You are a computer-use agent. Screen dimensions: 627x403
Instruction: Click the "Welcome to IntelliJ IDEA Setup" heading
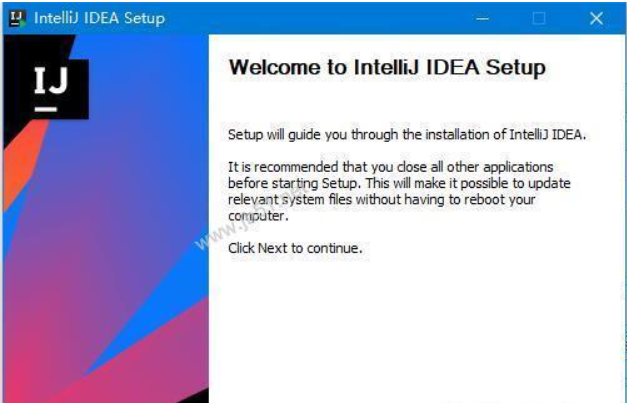[387, 67]
